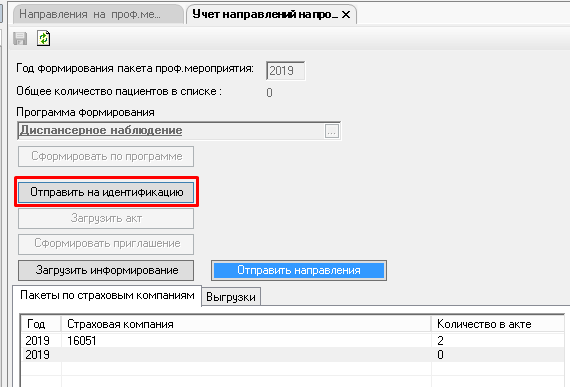Select the Учет направлений на про... tab
The height and width of the screenshot is (387, 570).
point(265,14)
